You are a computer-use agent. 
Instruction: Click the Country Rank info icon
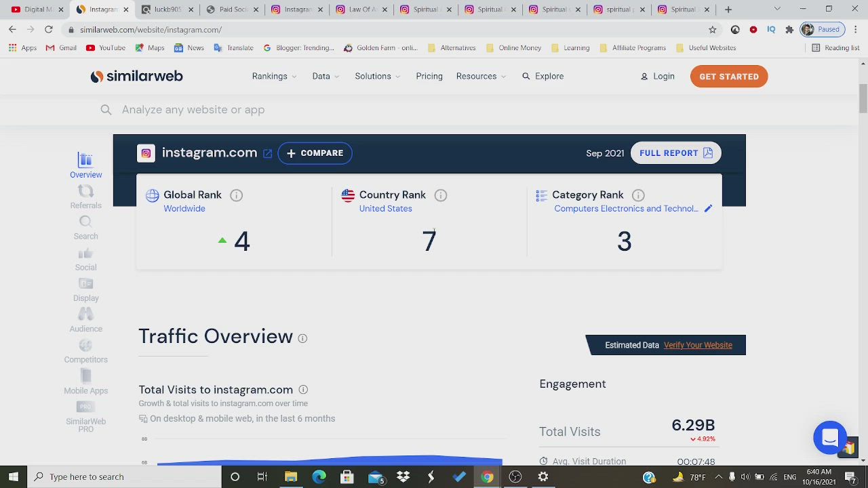coord(441,195)
